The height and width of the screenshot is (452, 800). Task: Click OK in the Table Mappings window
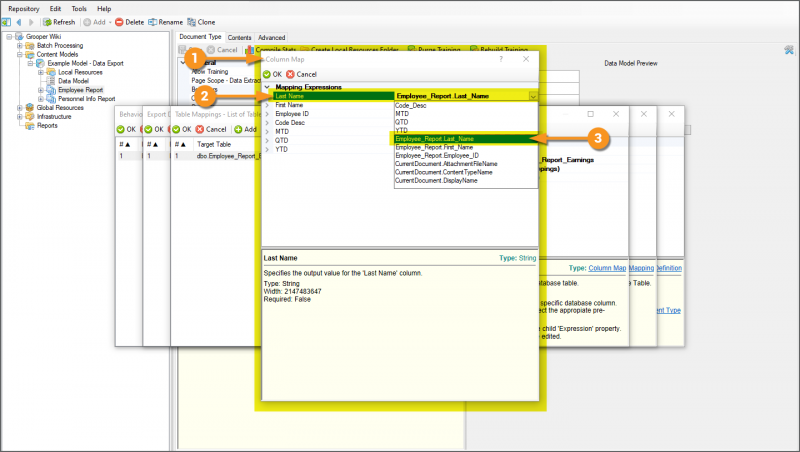pos(182,130)
